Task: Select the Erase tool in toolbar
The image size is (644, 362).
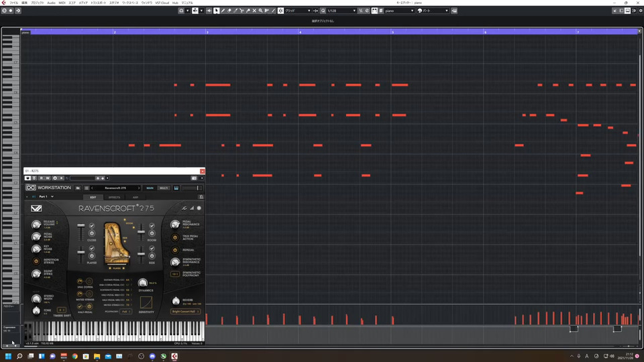Action: [x=229, y=11]
